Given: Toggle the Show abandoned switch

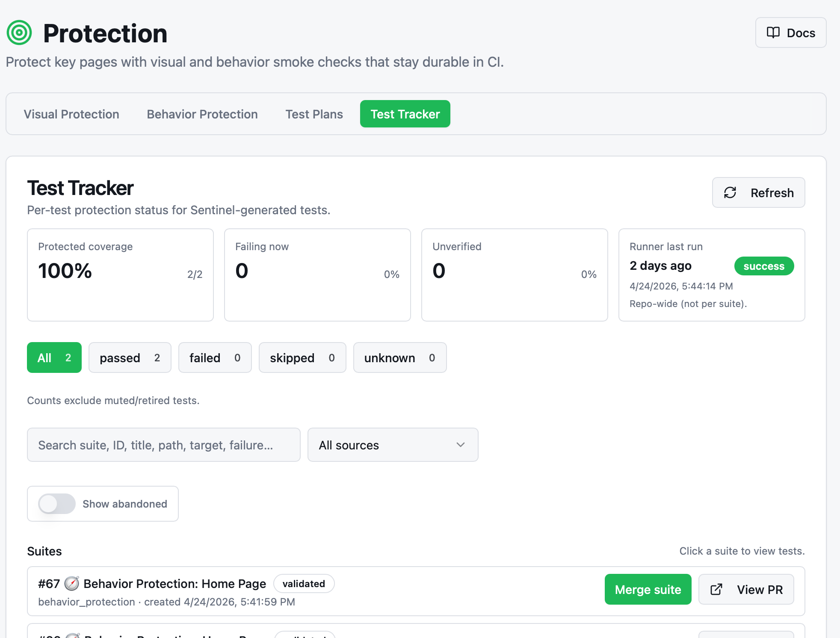Looking at the screenshot, I should 57,504.
